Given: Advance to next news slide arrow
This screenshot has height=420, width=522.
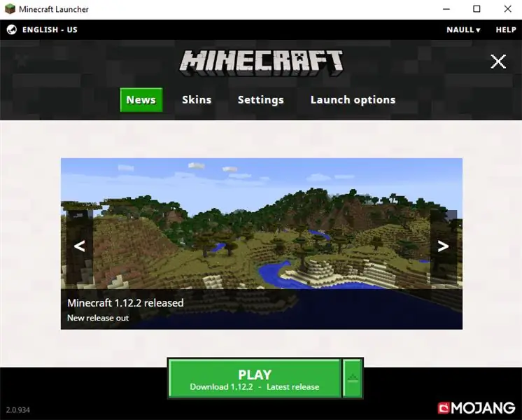Looking at the screenshot, I should coord(443,246).
